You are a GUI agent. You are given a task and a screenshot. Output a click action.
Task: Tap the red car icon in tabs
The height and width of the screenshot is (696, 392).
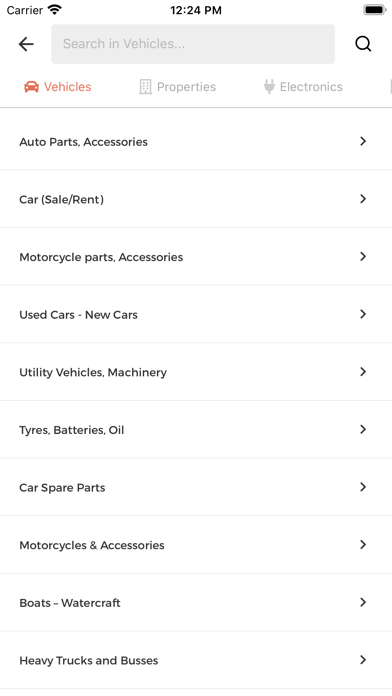(x=31, y=87)
